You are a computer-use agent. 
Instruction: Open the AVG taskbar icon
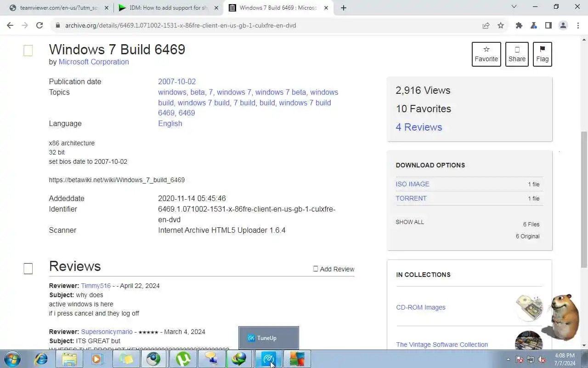pyautogui.click(x=297, y=359)
